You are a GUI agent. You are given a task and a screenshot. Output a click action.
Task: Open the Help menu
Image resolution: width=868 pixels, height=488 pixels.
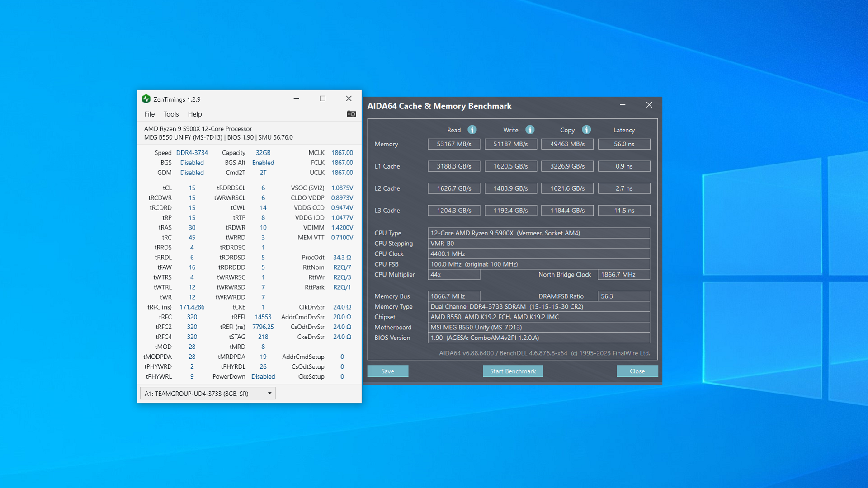pyautogui.click(x=194, y=114)
